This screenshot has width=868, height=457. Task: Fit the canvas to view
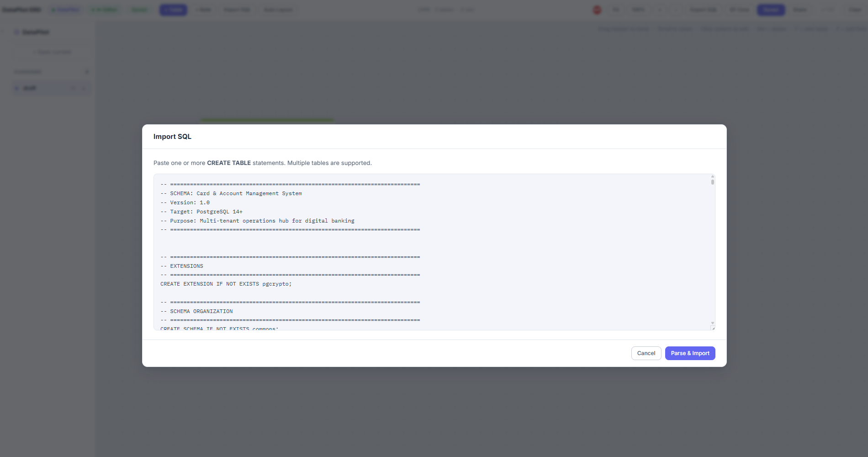click(x=616, y=9)
